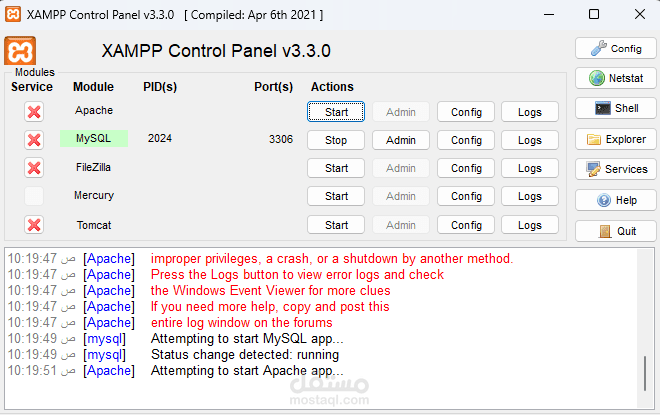660x415 pixels.
Task: Open Explorer via the folder icon
Action: click(594, 139)
